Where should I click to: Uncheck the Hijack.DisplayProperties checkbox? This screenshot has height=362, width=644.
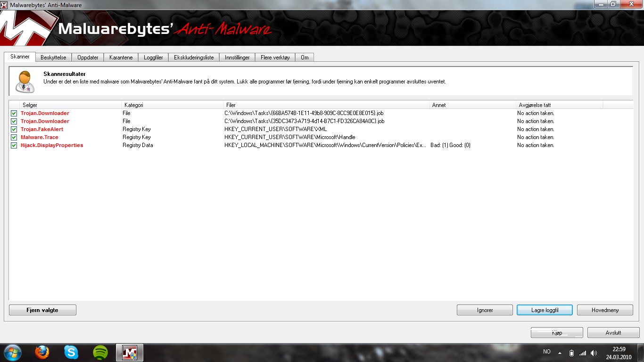pos(14,145)
